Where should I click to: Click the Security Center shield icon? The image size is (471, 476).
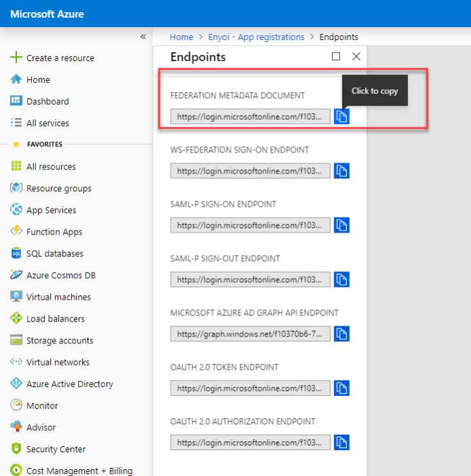[x=16, y=448]
